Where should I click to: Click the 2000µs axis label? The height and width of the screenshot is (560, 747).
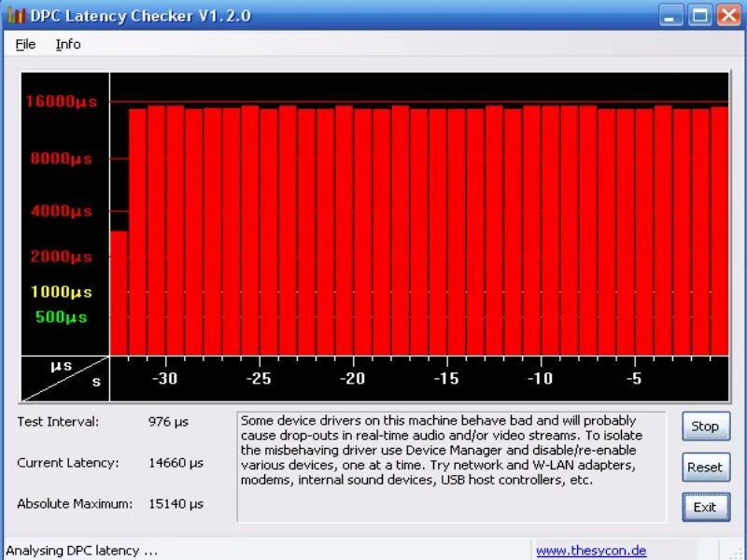click(x=62, y=257)
